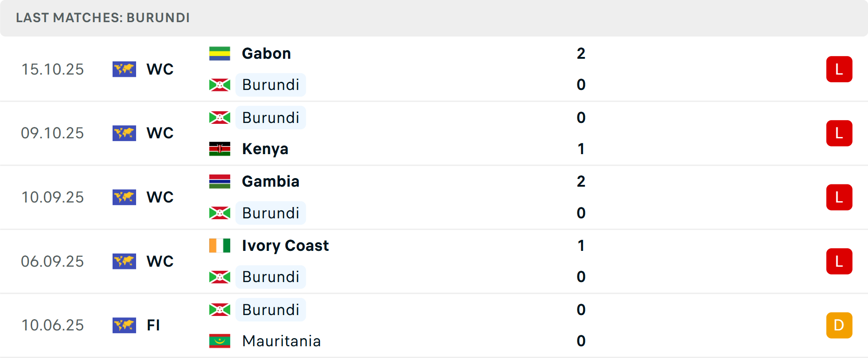Click the Kenya team name
This screenshot has width=868, height=358.
[265, 149]
